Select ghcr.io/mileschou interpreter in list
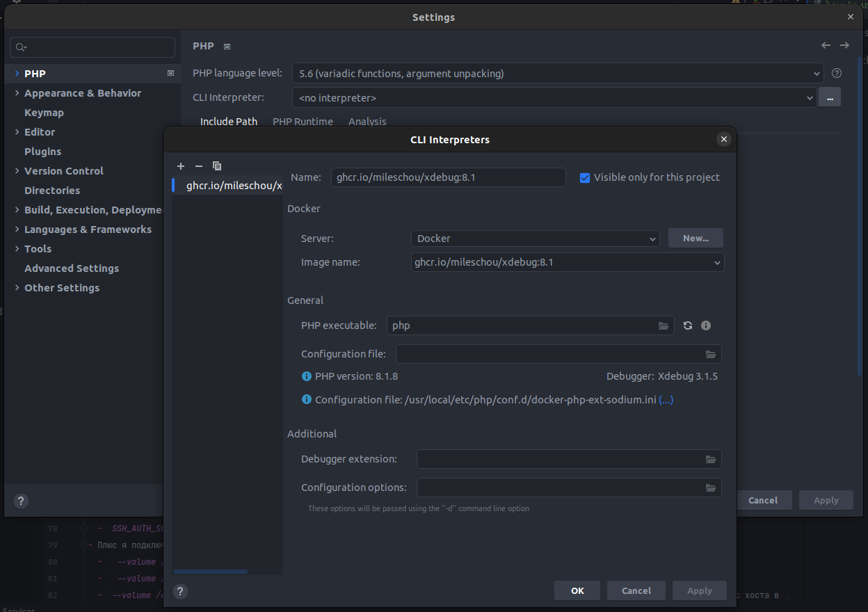The width and height of the screenshot is (868, 612). [227, 186]
